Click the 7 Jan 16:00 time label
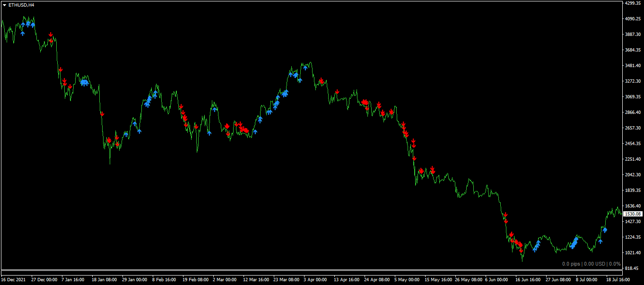 pyautogui.click(x=73, y=280)
